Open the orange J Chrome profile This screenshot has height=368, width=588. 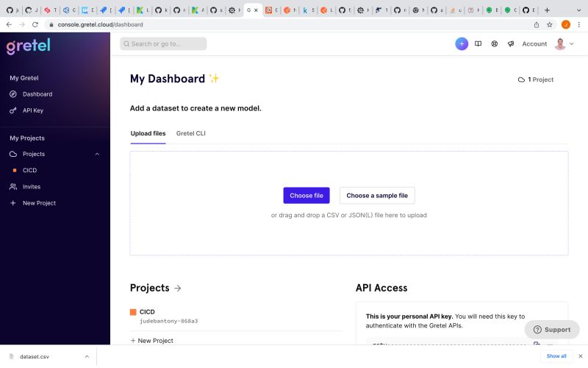565,24
